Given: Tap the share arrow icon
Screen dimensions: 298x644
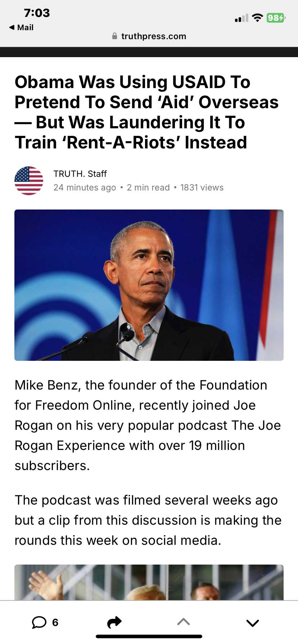Looking at the screenshot, I should tap(114, 622).
